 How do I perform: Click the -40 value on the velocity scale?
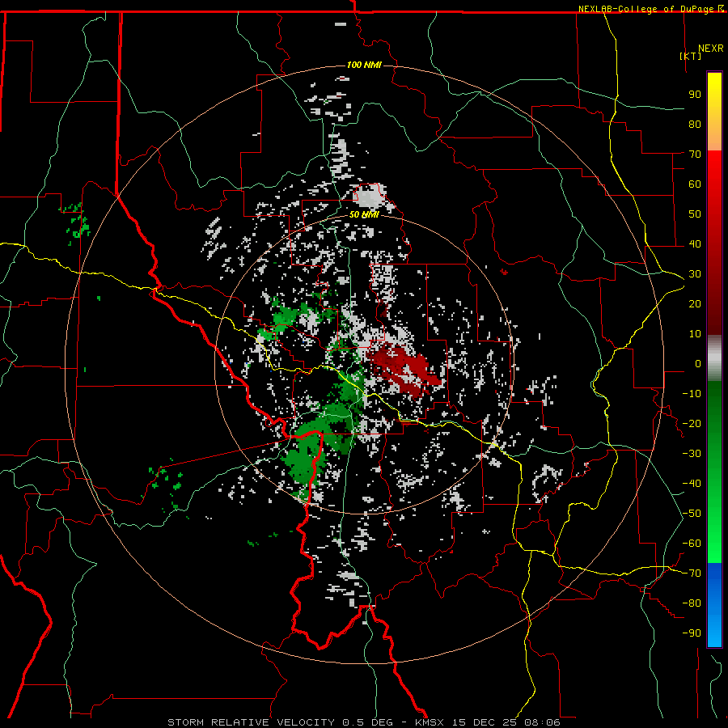[692, 484]
